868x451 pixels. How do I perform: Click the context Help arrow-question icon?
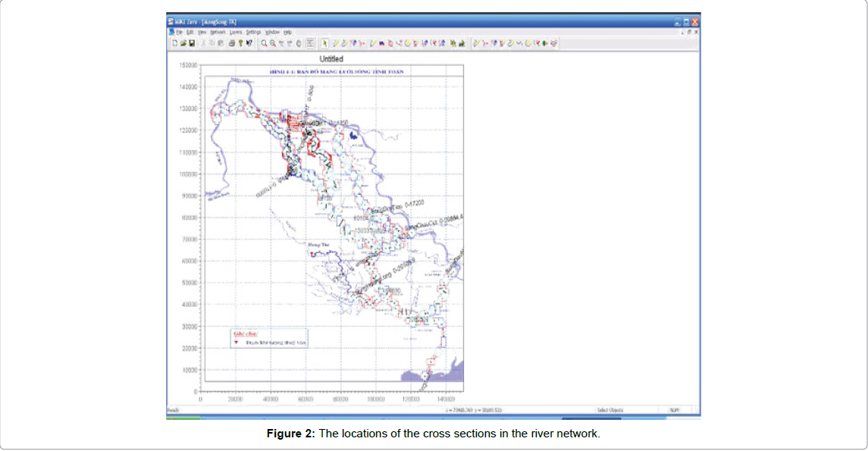tap(249, 43)
